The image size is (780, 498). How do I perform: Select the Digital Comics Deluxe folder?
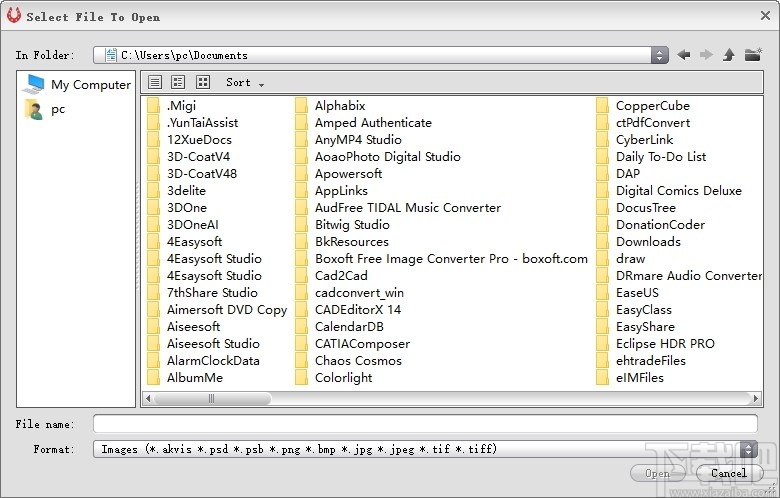669,191
